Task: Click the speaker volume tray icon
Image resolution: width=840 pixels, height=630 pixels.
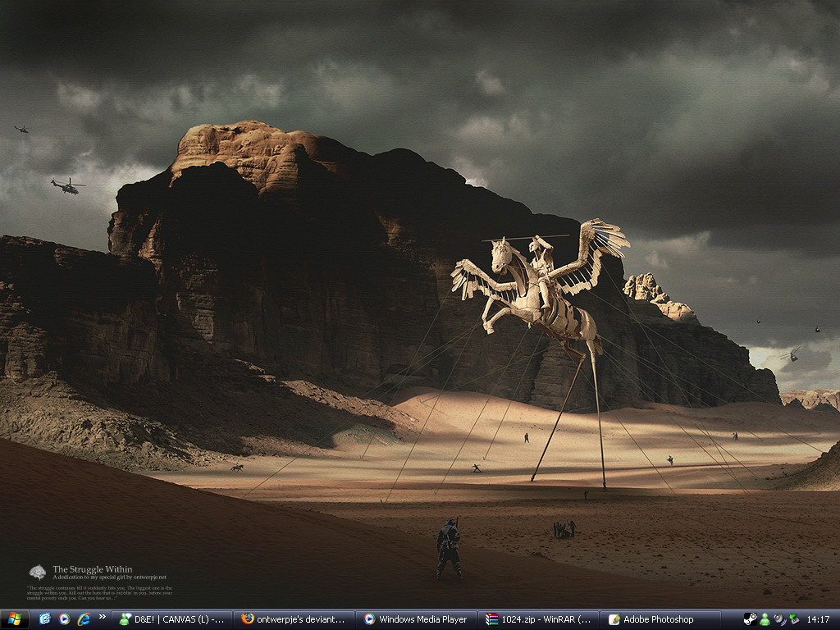Action: 779,619
